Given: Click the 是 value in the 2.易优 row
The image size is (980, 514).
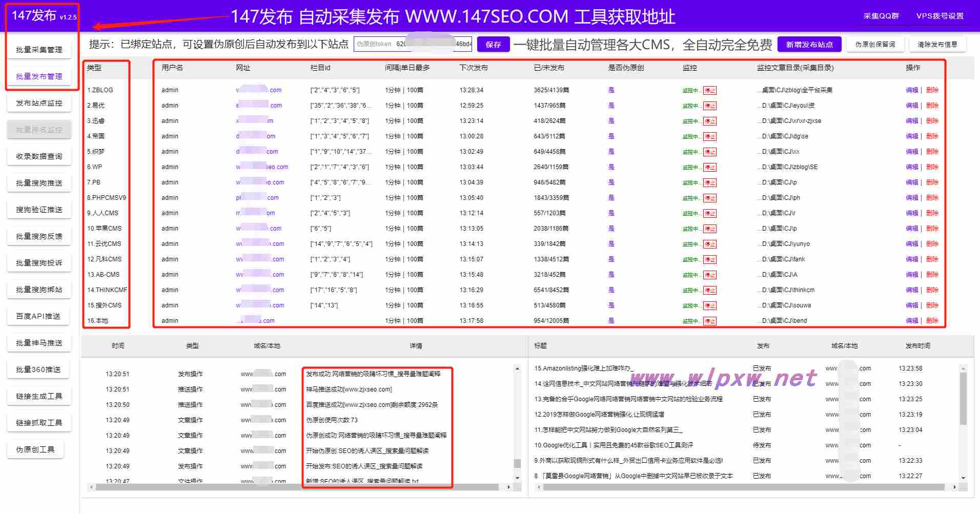Looking at the screenshot, I should [611, 106].
